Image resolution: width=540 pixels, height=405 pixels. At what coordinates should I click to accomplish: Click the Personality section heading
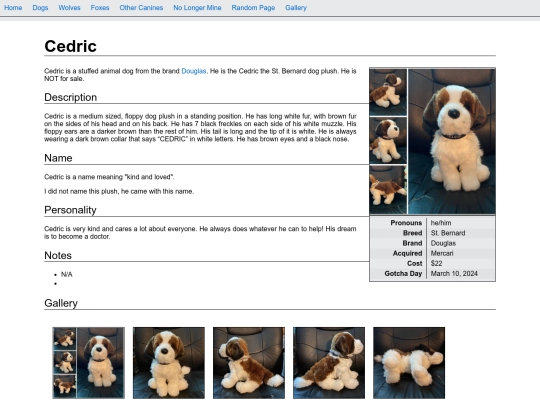click(x=70, y=210)
